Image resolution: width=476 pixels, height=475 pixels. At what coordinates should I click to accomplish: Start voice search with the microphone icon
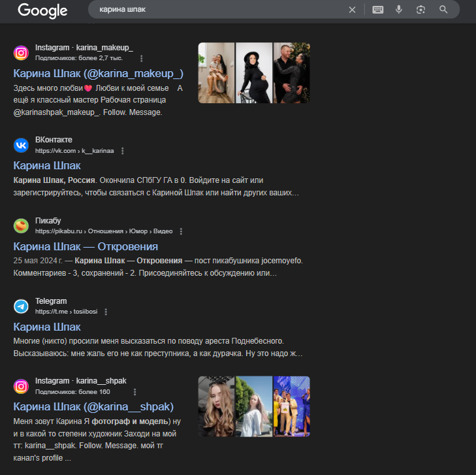pos(399,10)
